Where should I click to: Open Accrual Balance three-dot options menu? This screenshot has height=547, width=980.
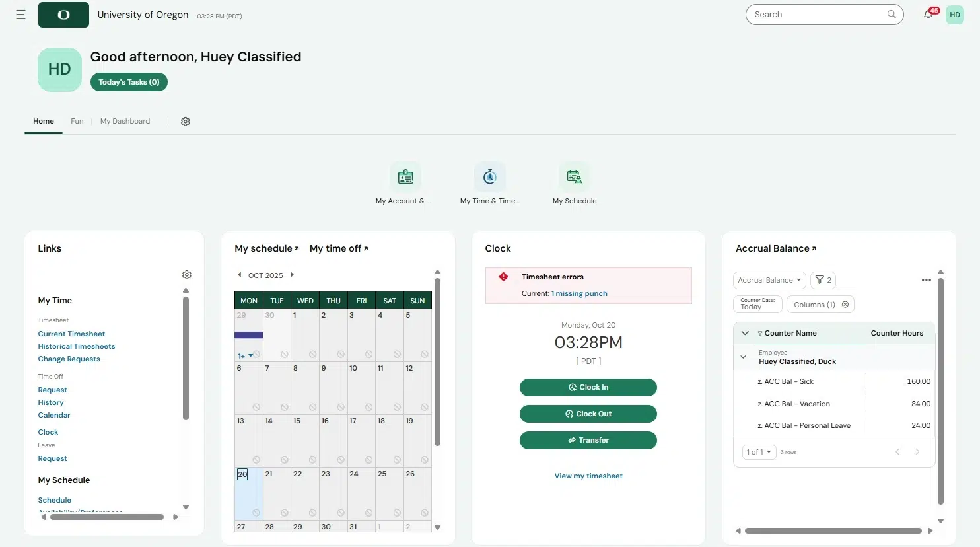point(926,280)
